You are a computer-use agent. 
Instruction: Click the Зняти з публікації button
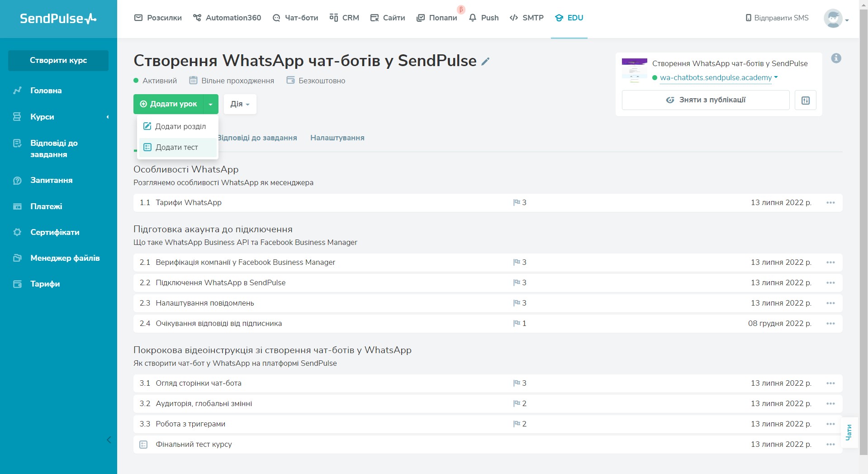click(x=706, y=100)
